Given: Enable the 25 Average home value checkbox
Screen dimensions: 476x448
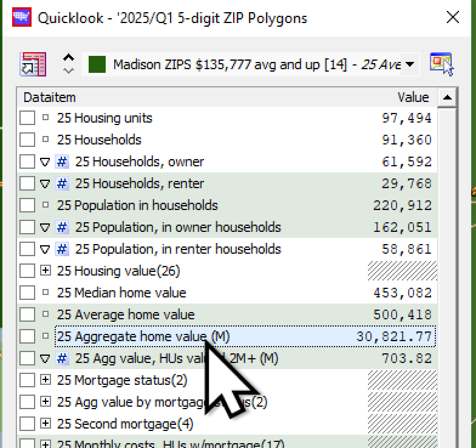Looking at the screenshot, I should coord(27,315).
